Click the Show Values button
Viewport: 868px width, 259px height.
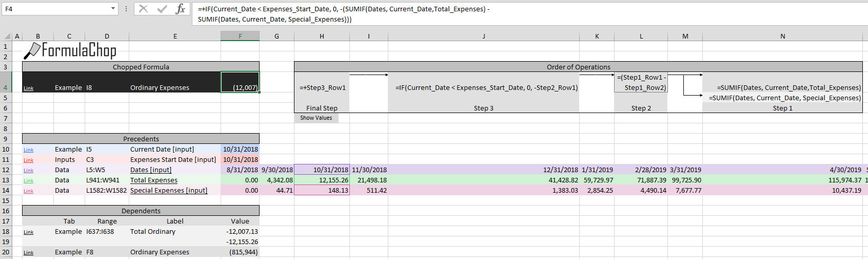(x=316, y=118)
